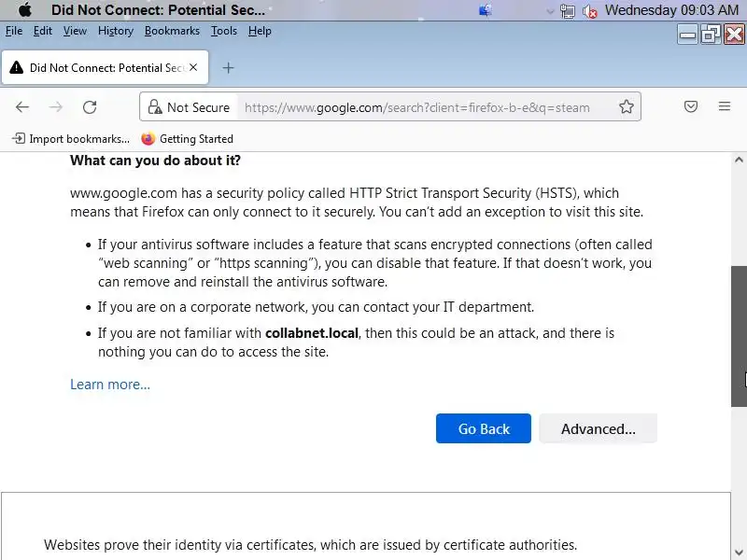Open the View menu

coord(75,31)
